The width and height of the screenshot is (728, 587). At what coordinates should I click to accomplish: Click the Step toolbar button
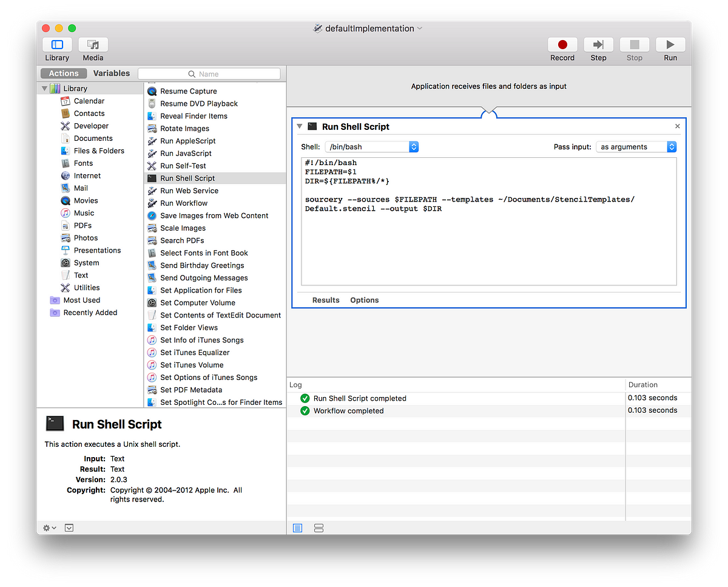[598, 45]
